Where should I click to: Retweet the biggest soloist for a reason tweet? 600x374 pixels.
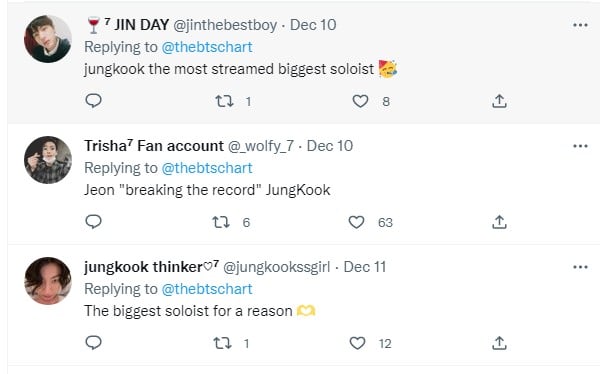coord(222,343)
